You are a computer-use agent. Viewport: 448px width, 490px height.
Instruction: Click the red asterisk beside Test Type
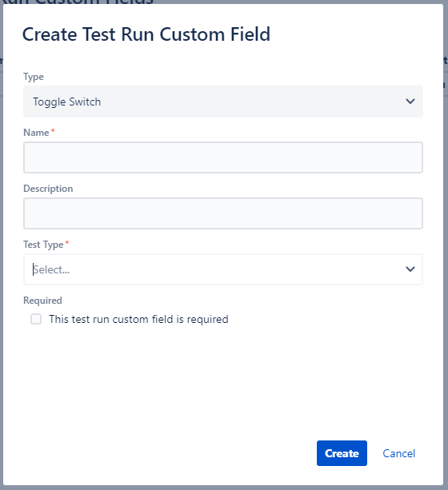[x=67, y=242]
